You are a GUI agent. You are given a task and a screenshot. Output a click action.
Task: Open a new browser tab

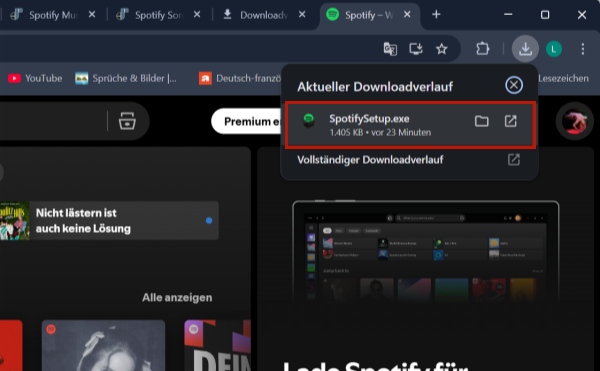[x=436, y=15]
